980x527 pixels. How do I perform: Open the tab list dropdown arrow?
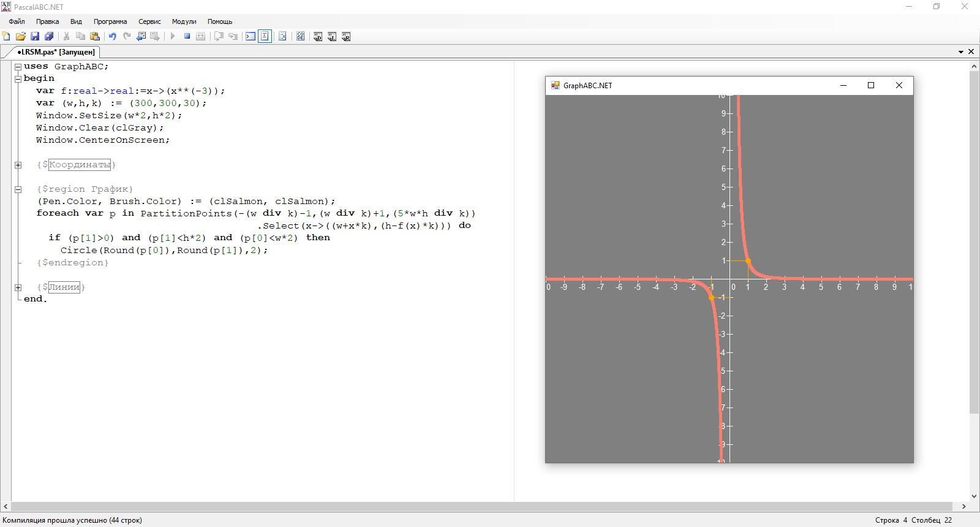(x=960, y=52)
